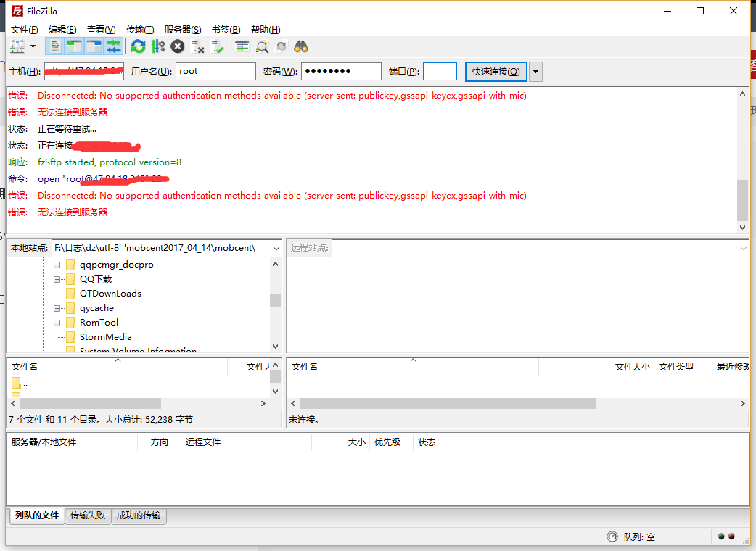Select the StormMedia folder
This screenshot has width=756, height=551.
click(x=106, y=336)
